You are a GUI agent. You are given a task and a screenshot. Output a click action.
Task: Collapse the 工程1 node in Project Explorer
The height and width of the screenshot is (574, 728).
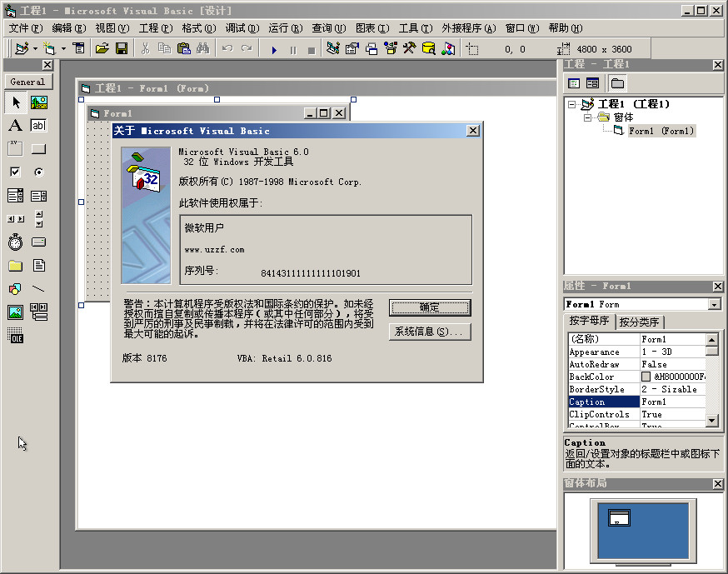[x=573, y=104]
